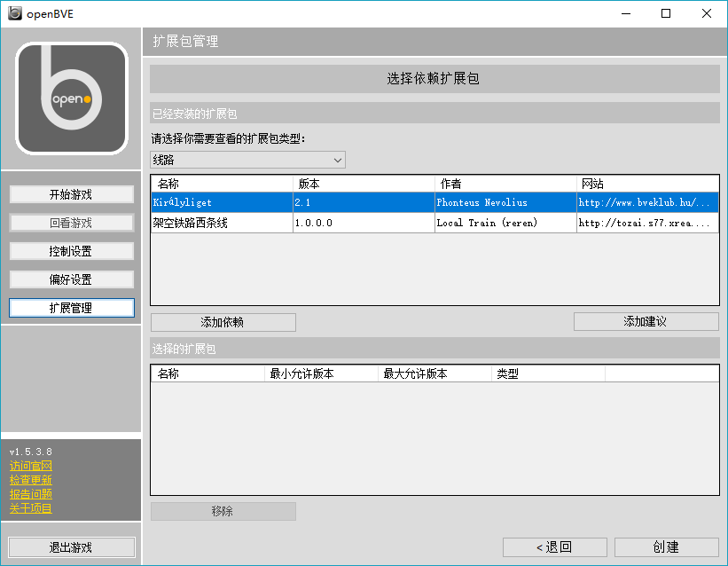Select the Királyliget package row
Viewport: 728px width, 566px height.
(434, 202)
